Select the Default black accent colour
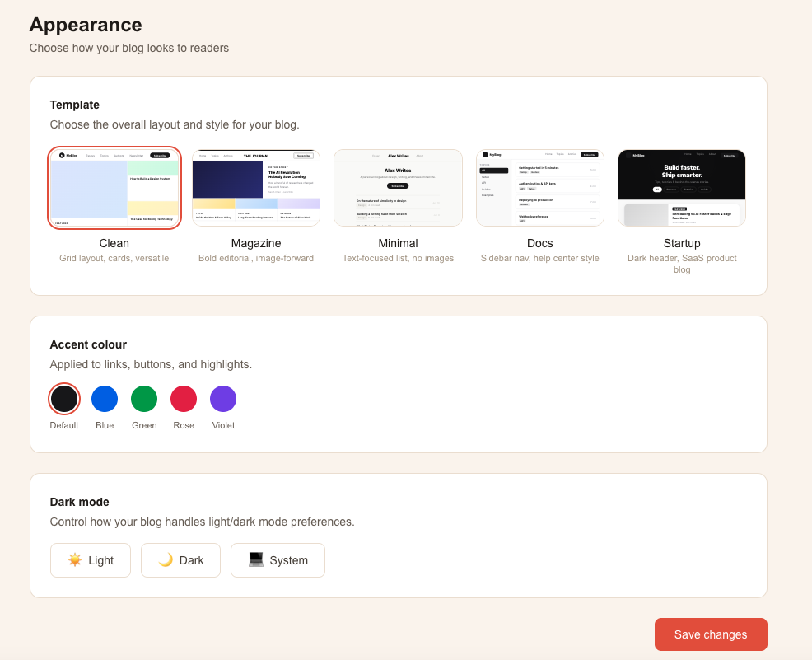812x660 pixels. [64, 399]
